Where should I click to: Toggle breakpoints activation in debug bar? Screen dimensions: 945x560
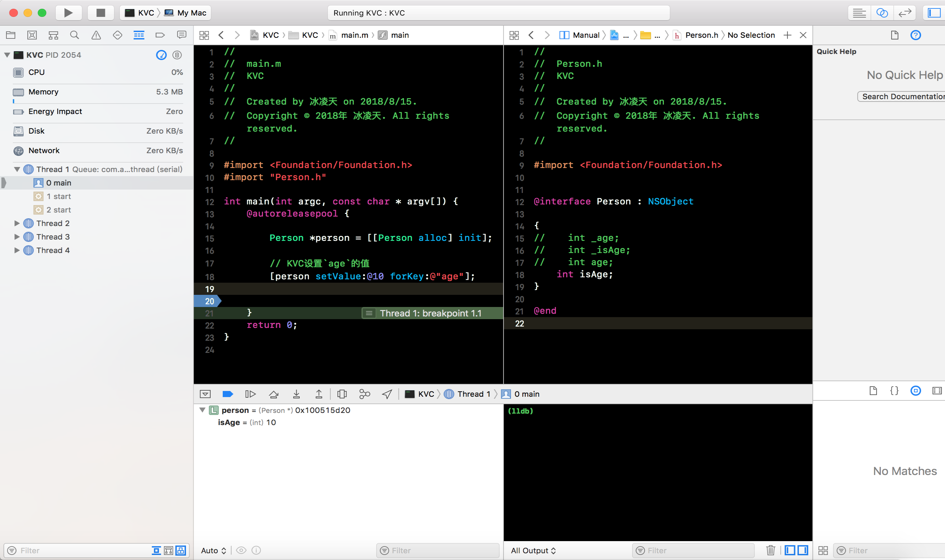pos(228,394)
